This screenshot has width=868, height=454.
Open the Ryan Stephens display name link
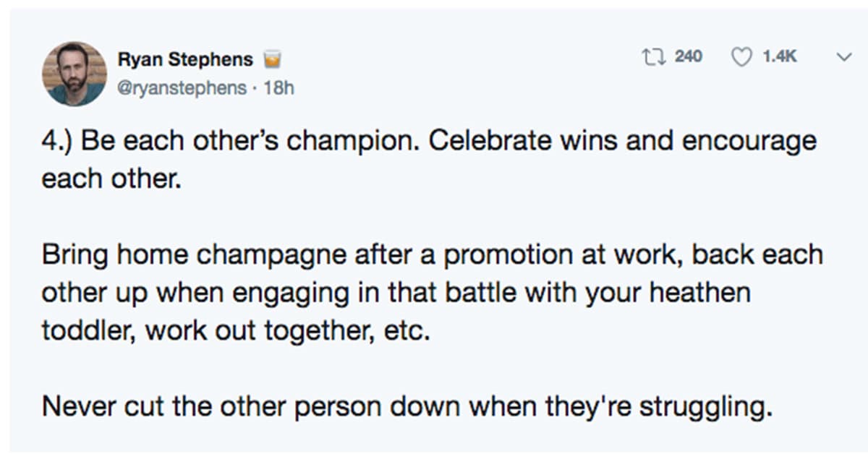[x=184, y=59]
